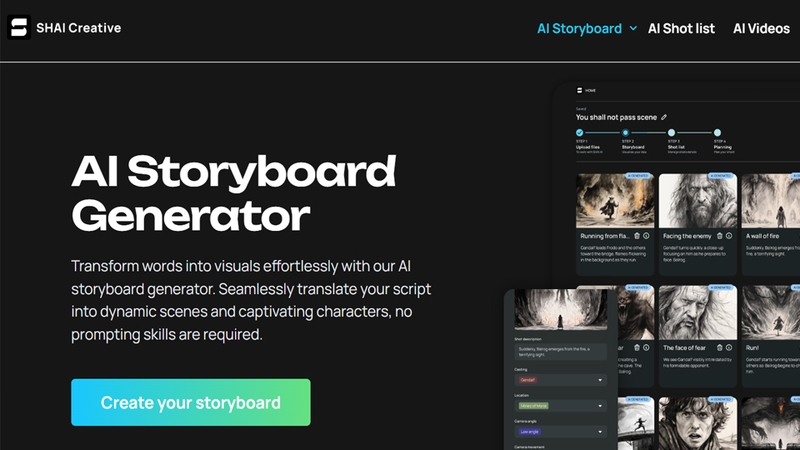Viewport: 800px width, 450px height.
Task: Click the SHAI Creative logo icon
Action: click(x=19, y=28)
